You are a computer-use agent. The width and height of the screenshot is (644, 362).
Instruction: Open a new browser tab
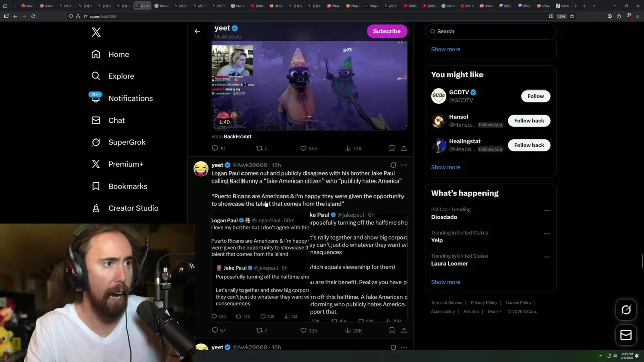pos(584,6)
